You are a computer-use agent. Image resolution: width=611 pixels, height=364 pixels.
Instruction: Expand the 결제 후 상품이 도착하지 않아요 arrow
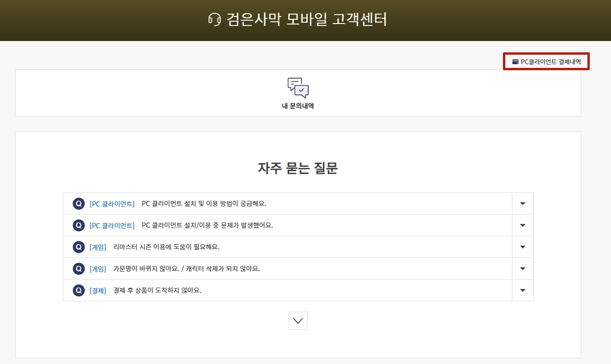point(522,290)
